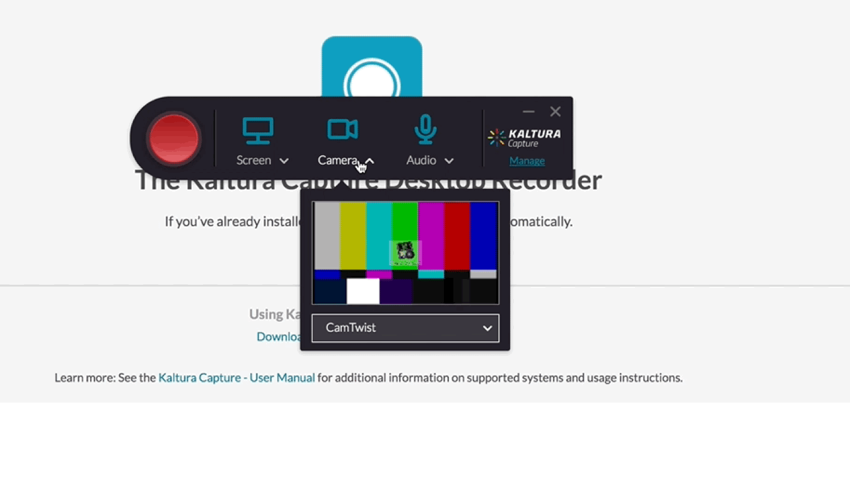The image size is (850, 504).
Task: Click the camera preview color bars thumbnail
Action: pyautogui.click(x=405, y=253)
